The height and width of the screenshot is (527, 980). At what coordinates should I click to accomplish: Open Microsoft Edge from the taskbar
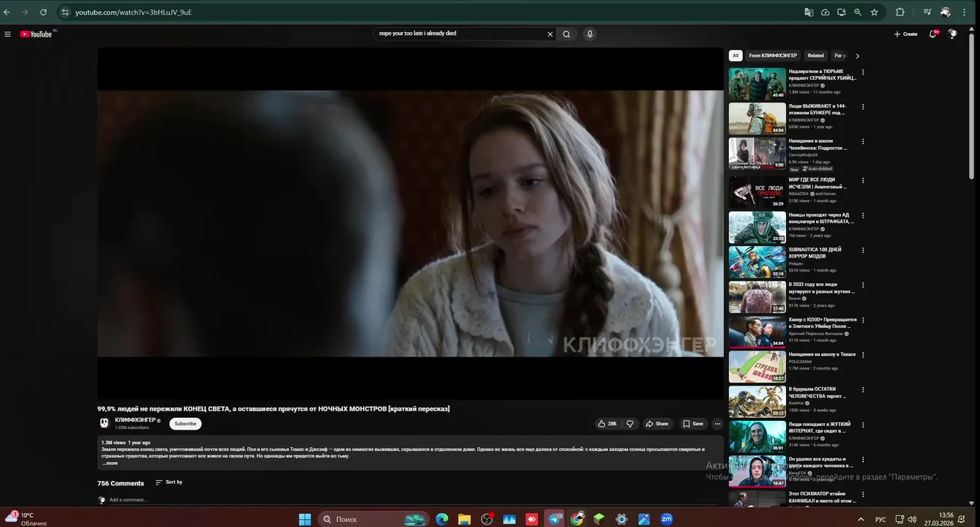click(x=442, y=519)
